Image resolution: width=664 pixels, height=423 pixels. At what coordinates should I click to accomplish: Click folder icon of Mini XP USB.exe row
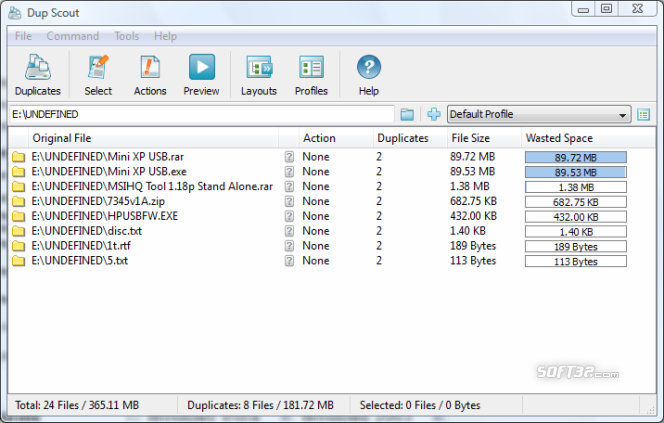pos(18,172)
